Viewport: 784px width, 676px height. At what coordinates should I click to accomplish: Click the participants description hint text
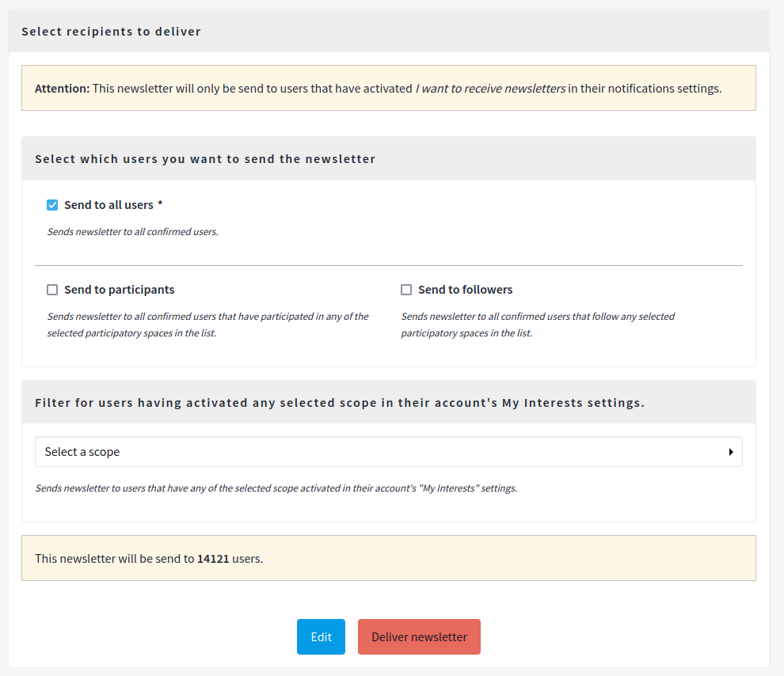pos(207,325)
